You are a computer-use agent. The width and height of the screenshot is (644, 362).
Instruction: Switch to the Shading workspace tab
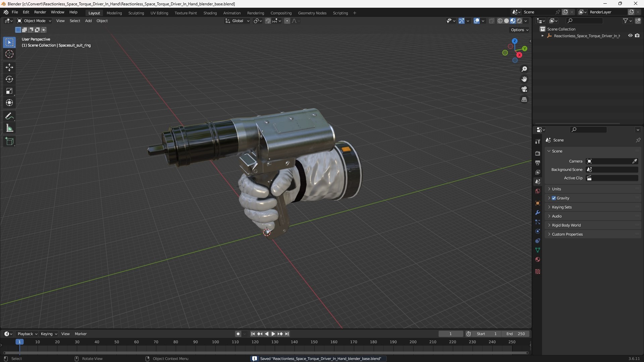pos(210,13)
